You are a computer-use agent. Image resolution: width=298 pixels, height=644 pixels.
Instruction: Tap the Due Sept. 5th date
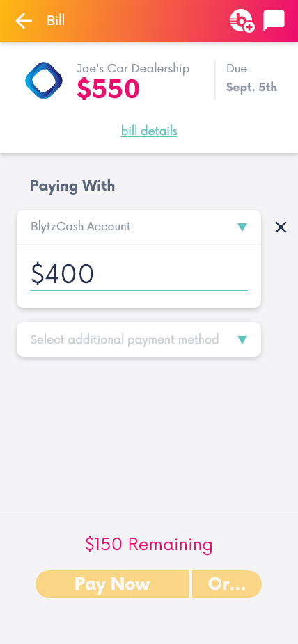pos(251,78)
